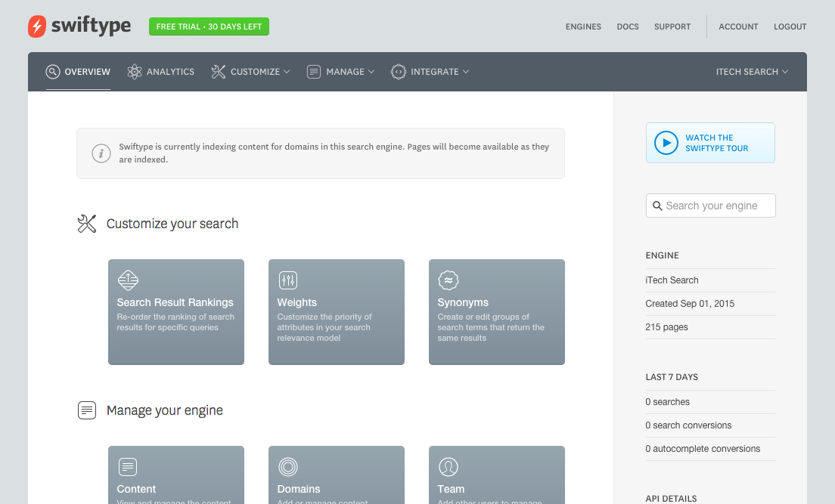Open the Support link
This screenshot has height=504, width=835.
[672, 26]
